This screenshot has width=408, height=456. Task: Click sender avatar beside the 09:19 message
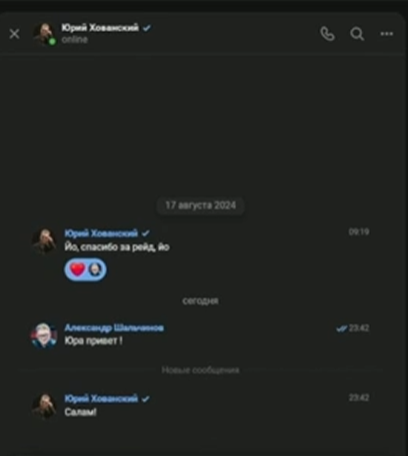pos(44,241)
